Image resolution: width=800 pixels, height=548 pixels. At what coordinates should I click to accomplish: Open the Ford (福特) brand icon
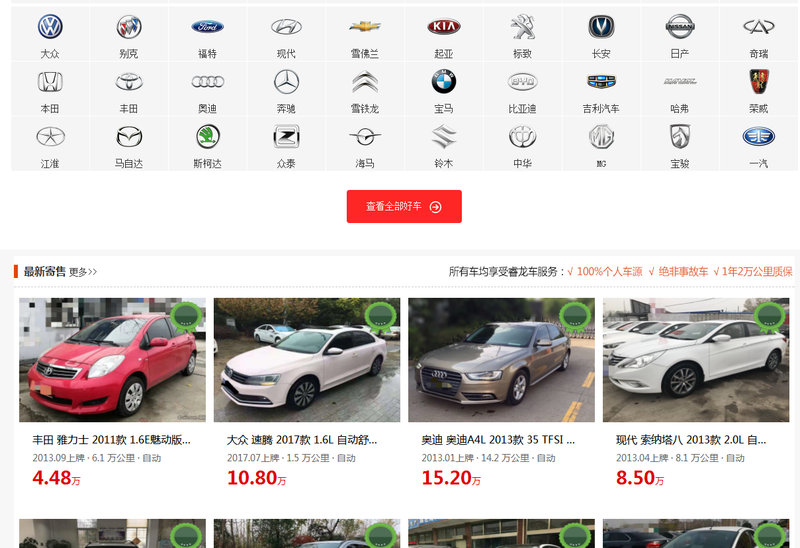(x=208, y=27)
